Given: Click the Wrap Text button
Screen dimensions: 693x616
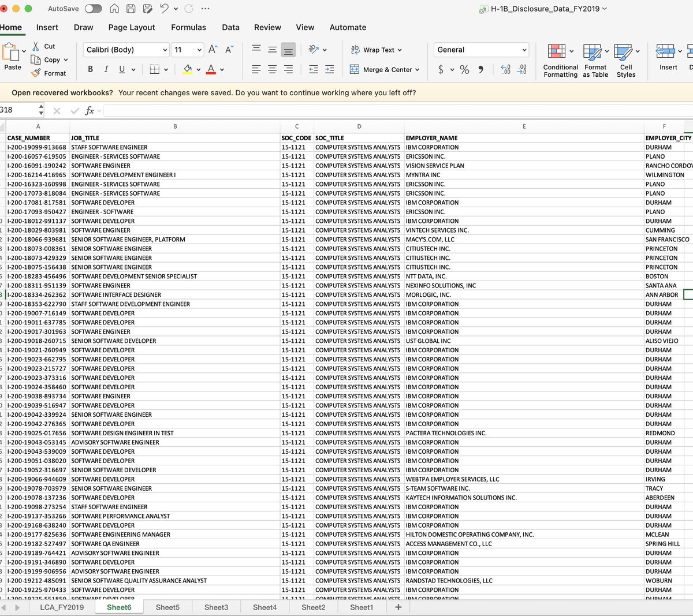Looking at the screenshot, I should [x=376, y=50].
